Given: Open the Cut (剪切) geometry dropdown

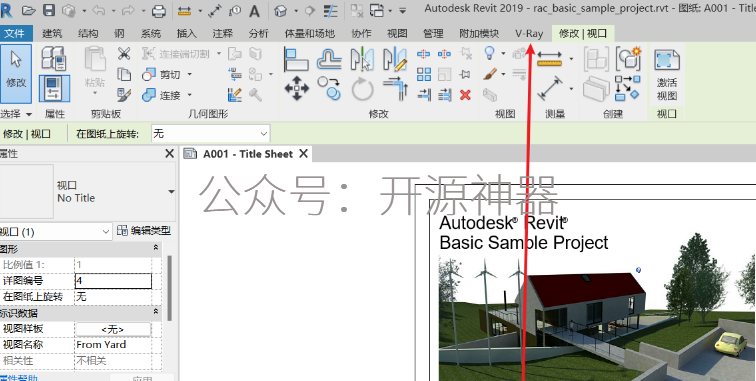Looking at the screenshot, I should pyautogui.click(x=189, y=74).
